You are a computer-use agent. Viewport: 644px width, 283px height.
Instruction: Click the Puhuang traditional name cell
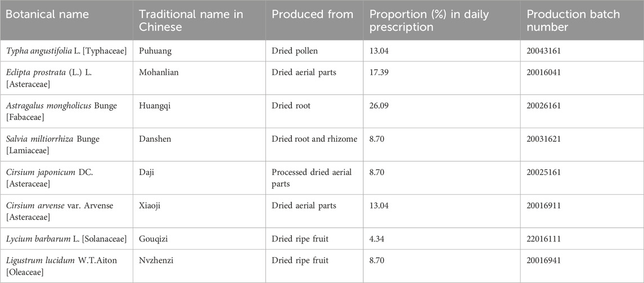[154, 51]
